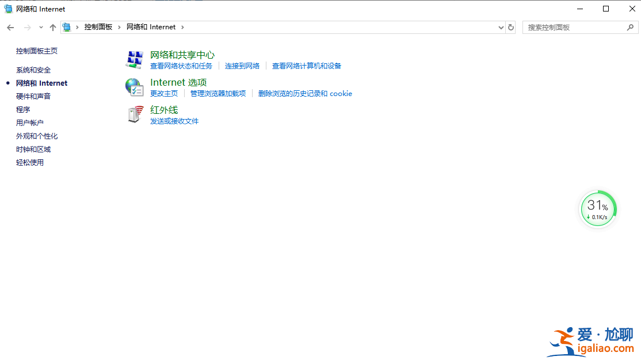
Task: Select 硬件和声音 in the sidebar
Action: tap(33, 96)
